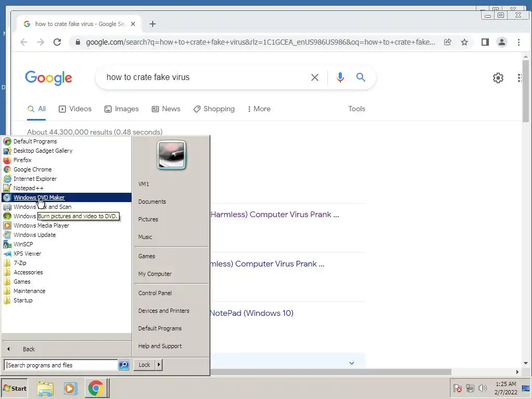This screenshot has width=532, height=399.
Task: Click the share page icon in address bar
Action: point(447,42)
